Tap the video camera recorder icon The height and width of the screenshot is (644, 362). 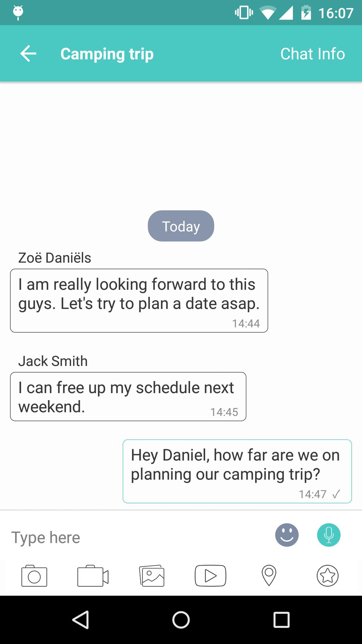tap(93, 576)
